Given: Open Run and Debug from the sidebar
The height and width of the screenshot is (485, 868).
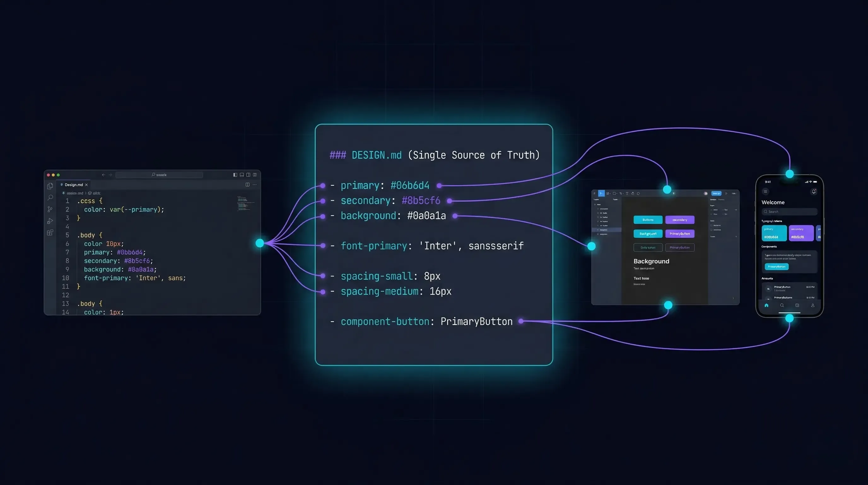Looking at the screenshot, I should click(50, 220).
